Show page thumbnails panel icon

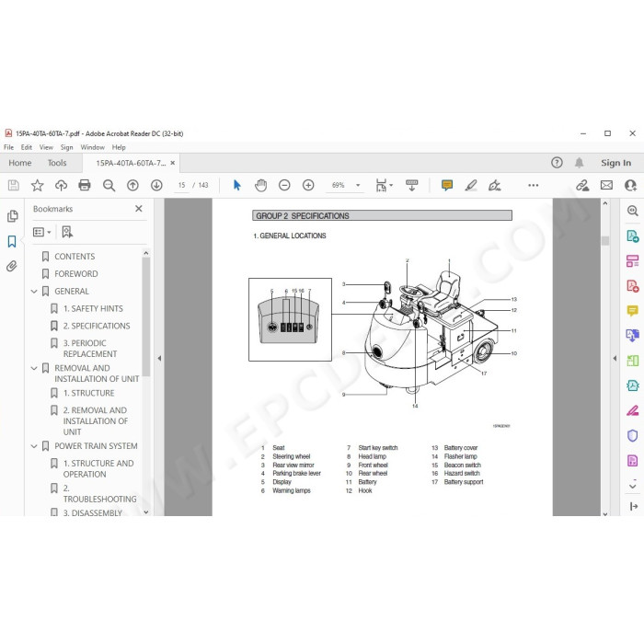tap(12, 215)
